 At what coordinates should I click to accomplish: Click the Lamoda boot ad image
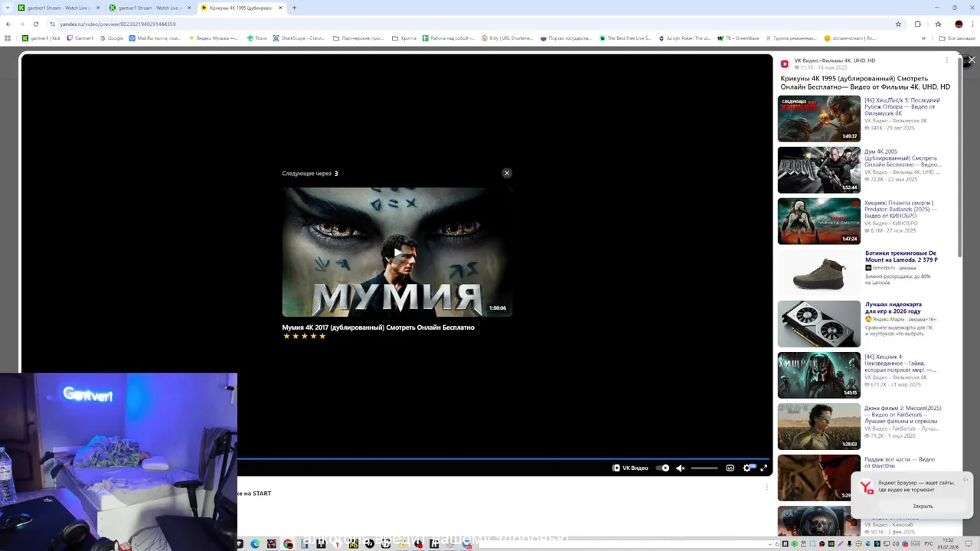819,272
